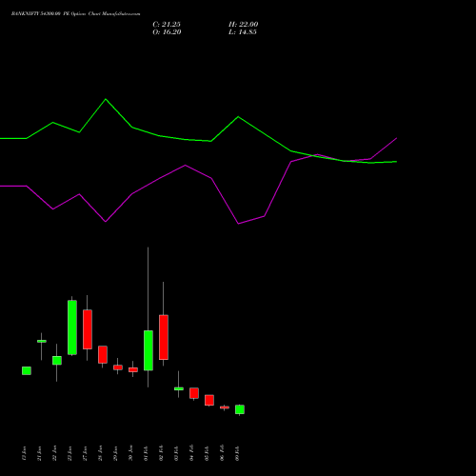
Task: Click the purple indicator line's lowest trough
Action: click(x=238, y=224)
